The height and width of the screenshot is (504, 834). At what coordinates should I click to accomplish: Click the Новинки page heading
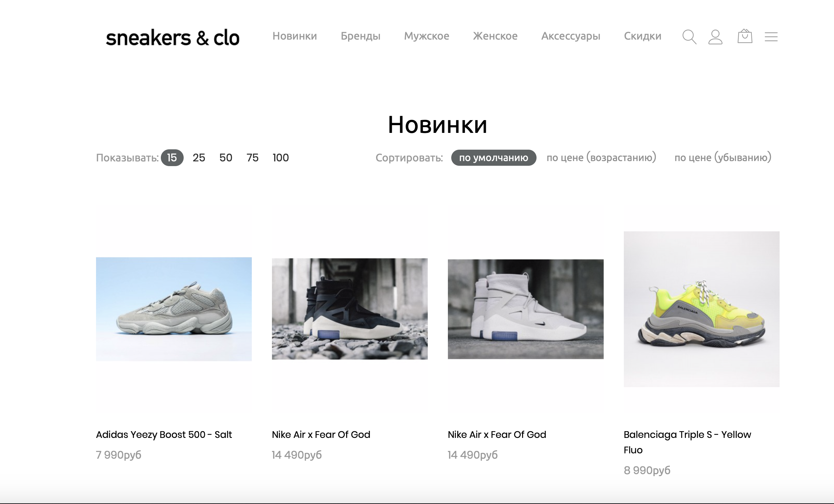[x=437, y=125]
